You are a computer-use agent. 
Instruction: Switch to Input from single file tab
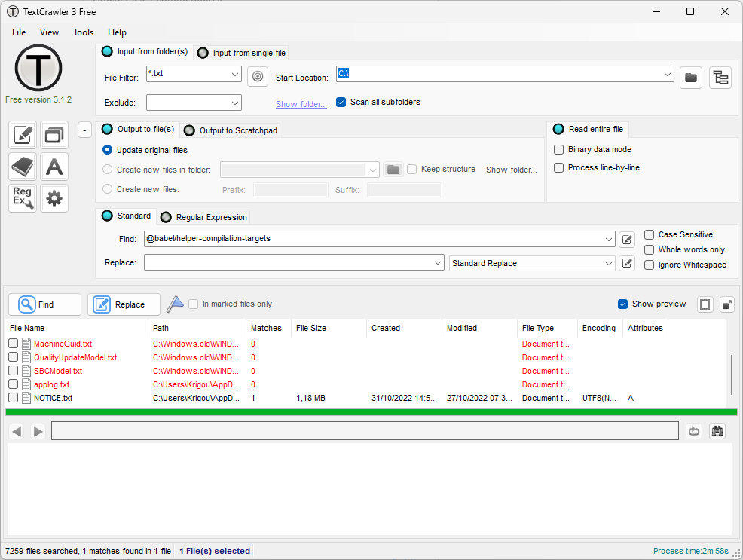241,53
